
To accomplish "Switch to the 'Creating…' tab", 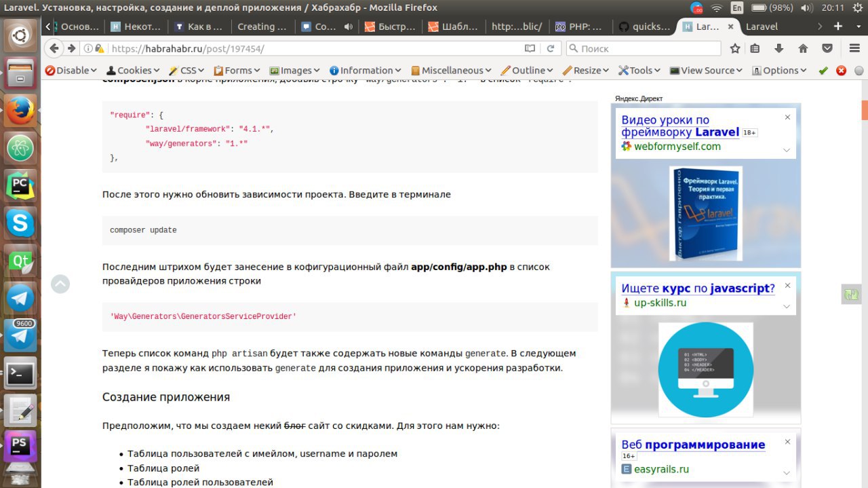I will click(263, 26).
